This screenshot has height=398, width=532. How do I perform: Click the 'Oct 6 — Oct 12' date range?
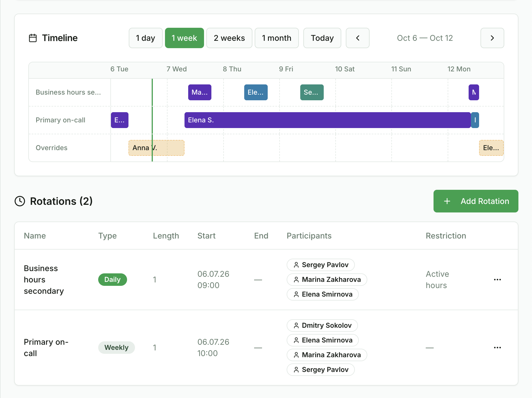[x=425, y=38]
